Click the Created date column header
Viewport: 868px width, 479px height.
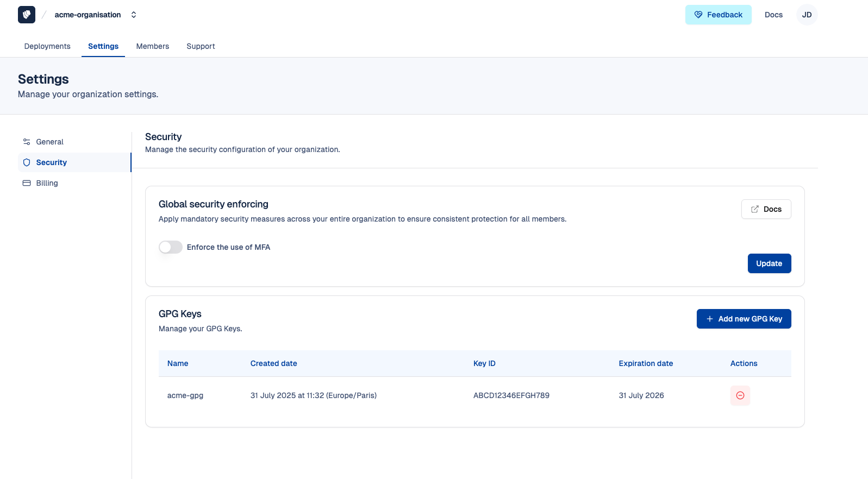(x=273, y=363)
